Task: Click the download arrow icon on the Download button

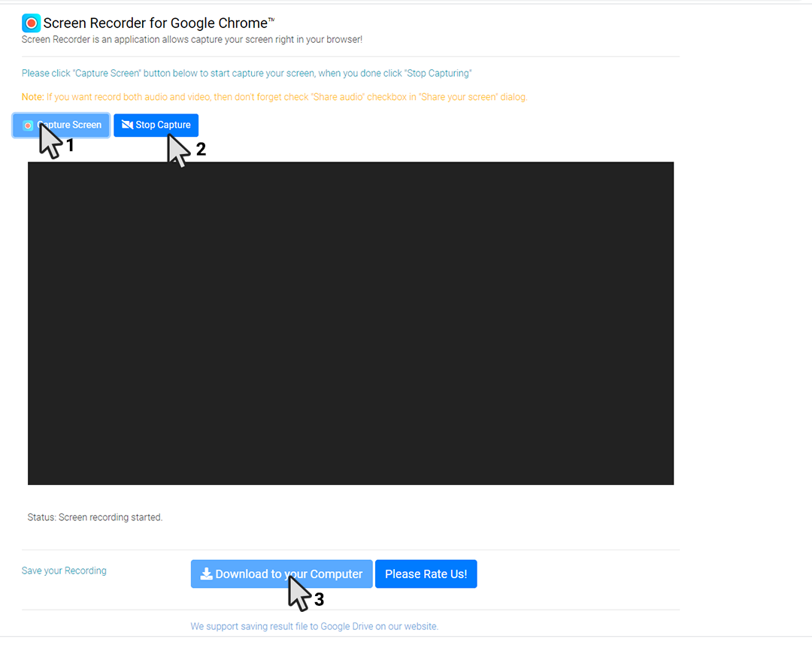Action: tap(206, 574)
